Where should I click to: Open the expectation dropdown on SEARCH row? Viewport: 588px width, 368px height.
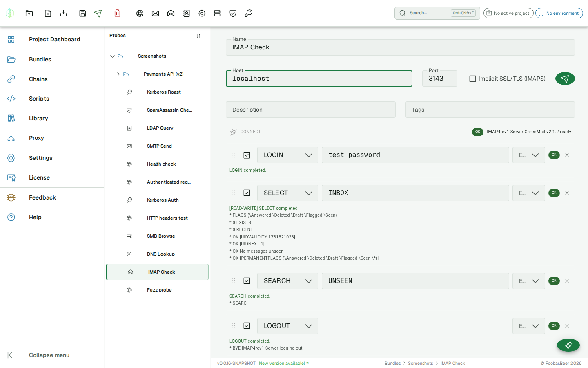[529, 281]
